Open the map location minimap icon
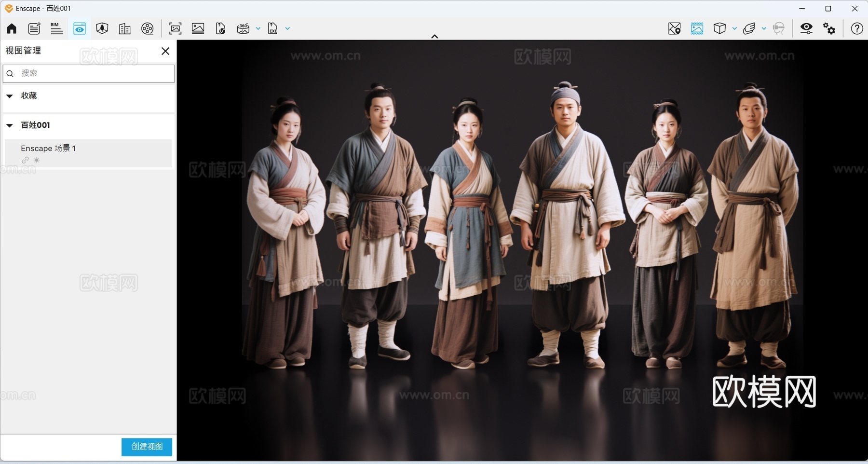 point(675,28)
